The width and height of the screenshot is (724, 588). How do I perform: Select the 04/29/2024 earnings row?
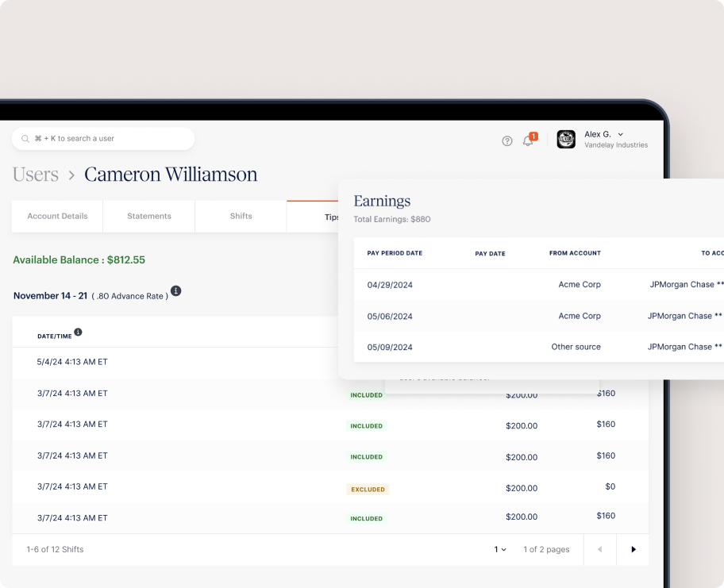tap(539, 285)
